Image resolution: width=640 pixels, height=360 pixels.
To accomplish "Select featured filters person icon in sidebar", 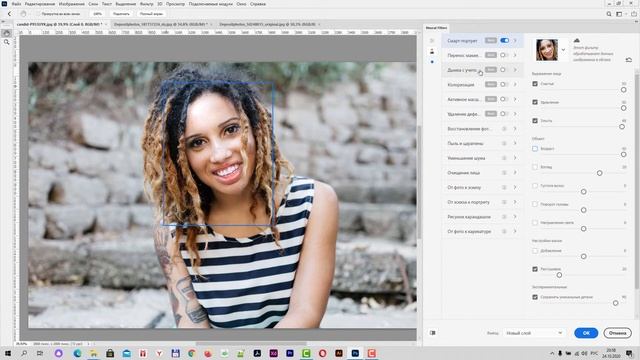I will [432, 51].
